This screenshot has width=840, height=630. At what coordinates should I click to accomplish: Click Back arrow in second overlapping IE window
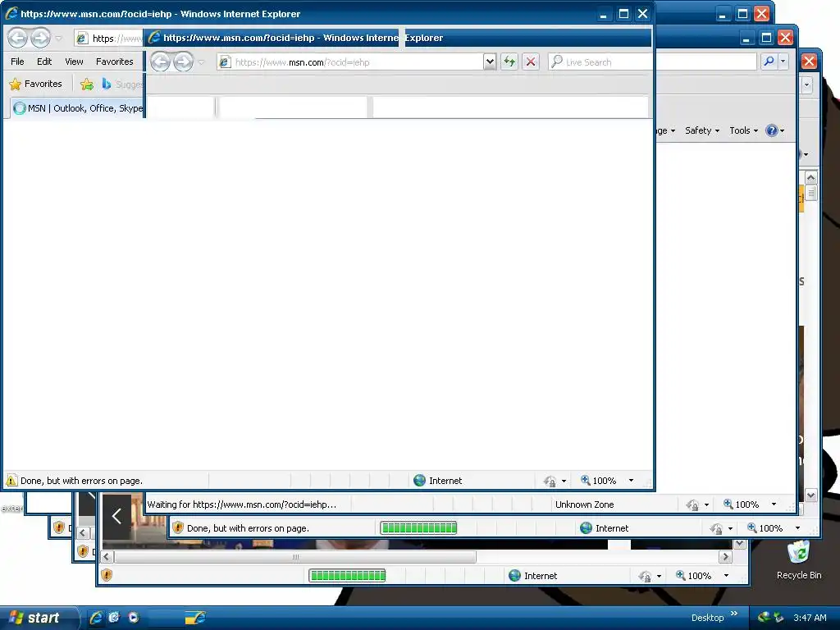[160, 62]
